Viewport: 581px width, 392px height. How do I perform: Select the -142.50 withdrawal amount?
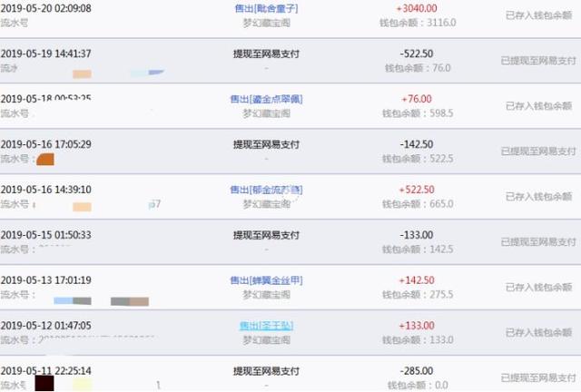click(417, 144)
